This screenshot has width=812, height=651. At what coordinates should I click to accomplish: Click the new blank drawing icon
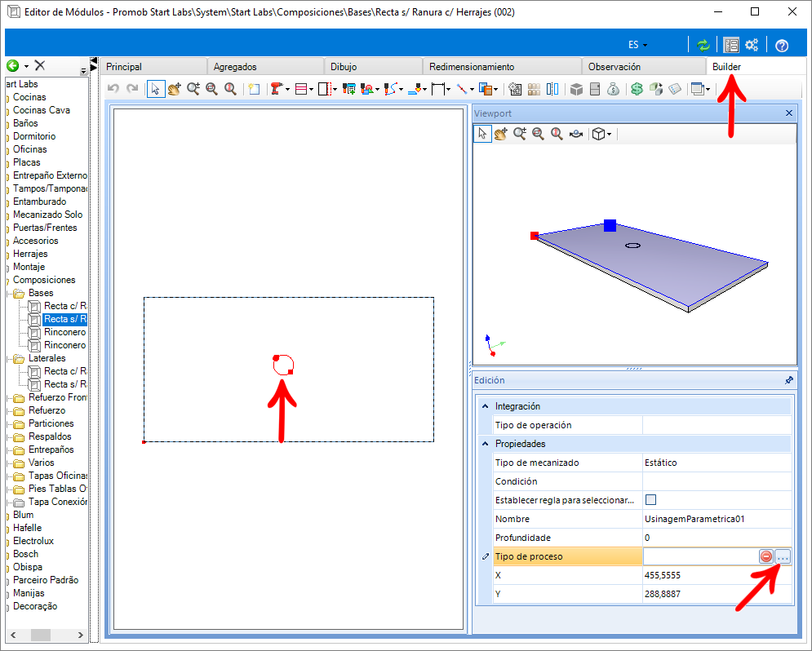pos(254,89)
